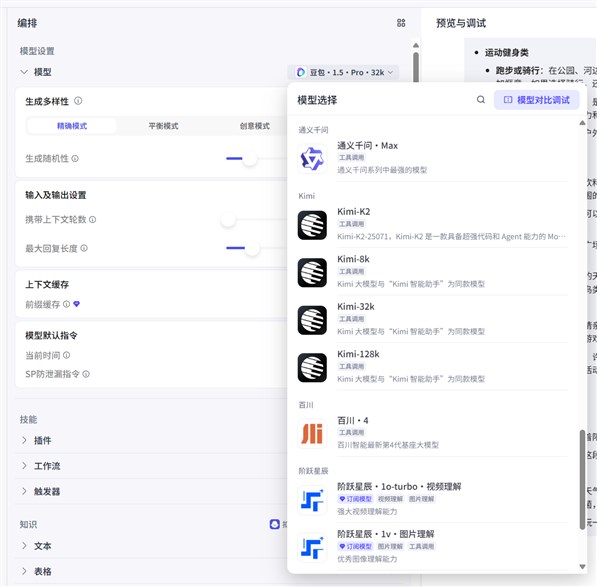Viewport: 597px width, 587px height.
Task: Click the Kimi-K2 model logo
Action: [x=312, y=225]
